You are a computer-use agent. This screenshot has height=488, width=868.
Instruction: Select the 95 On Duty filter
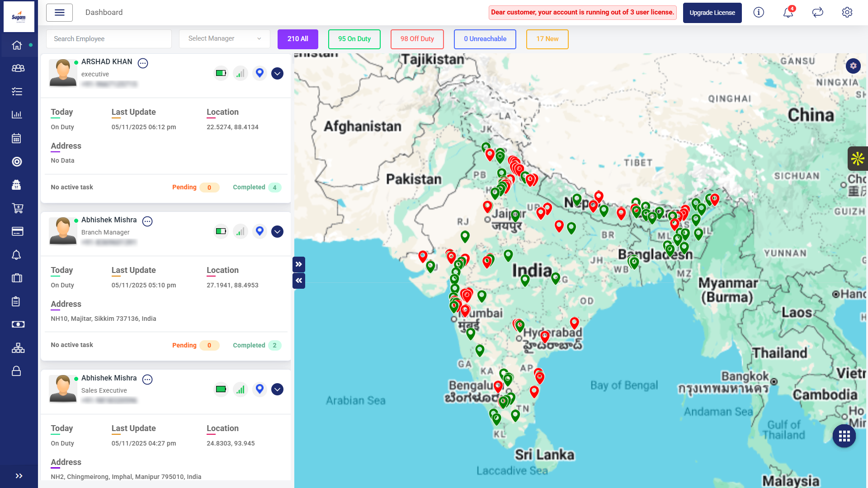point(354,39)
